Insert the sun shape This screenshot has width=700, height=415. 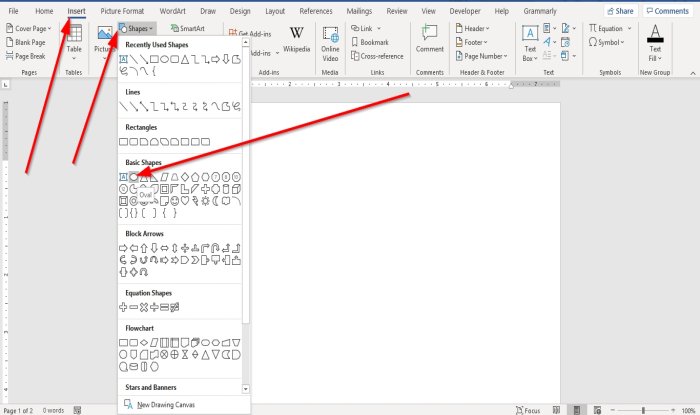[x=205, y=201]
